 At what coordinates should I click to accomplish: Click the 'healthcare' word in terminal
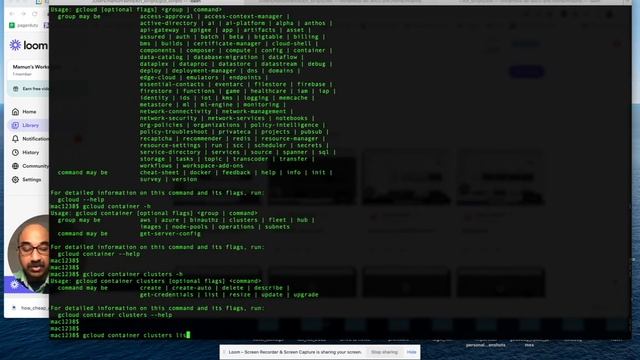click(269, 91)
